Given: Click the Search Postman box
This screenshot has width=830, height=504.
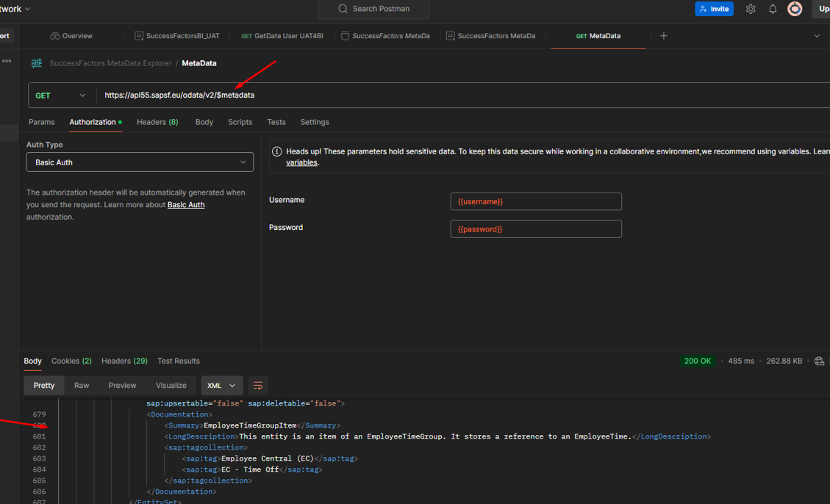Looking at the screenshot, I should tap(373, 9).
